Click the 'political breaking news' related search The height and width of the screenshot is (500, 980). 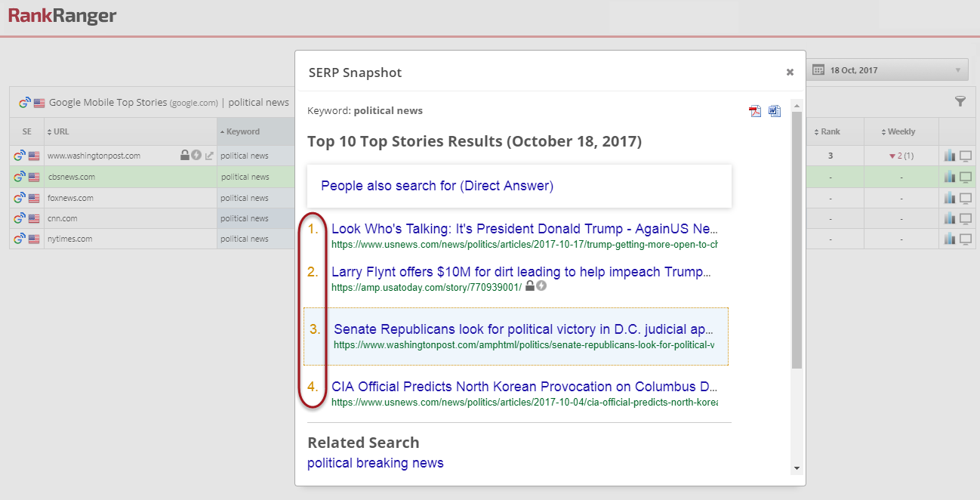[x=375, y=463]
